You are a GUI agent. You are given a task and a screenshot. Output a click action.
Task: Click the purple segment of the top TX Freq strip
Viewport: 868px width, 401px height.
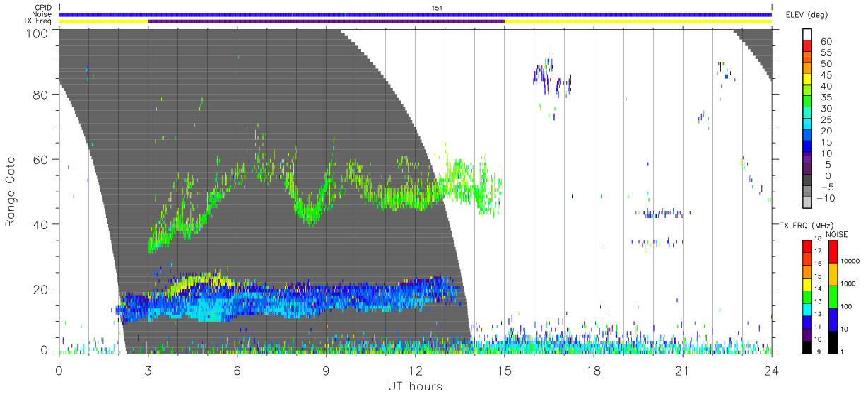pos(326,21)
